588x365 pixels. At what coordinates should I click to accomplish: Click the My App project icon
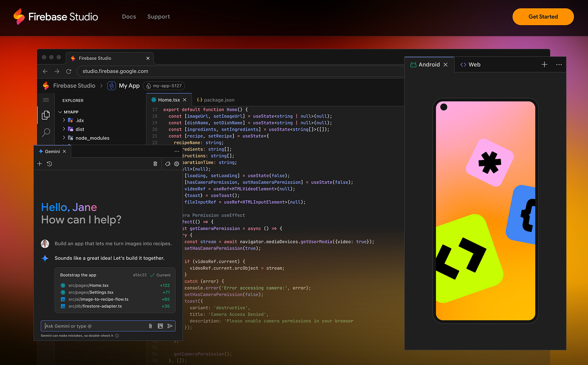[111, 86]
